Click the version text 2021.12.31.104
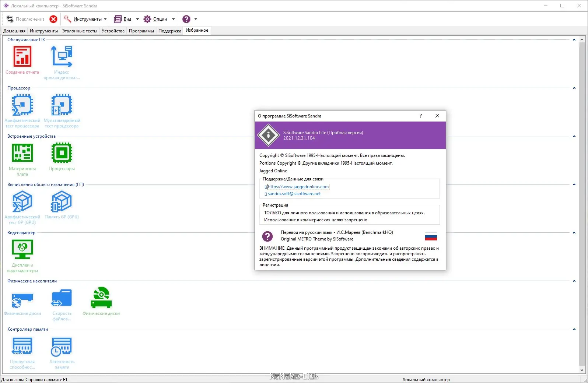The width and height of the screenshot is (588, 383). coord(299,138)
